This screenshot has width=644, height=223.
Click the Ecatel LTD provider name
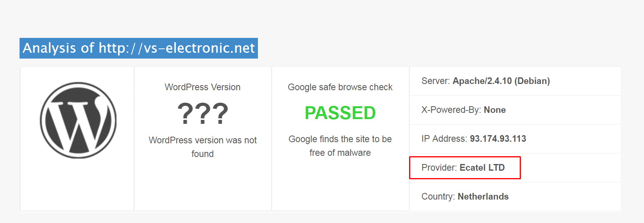[x=482, y=168]
